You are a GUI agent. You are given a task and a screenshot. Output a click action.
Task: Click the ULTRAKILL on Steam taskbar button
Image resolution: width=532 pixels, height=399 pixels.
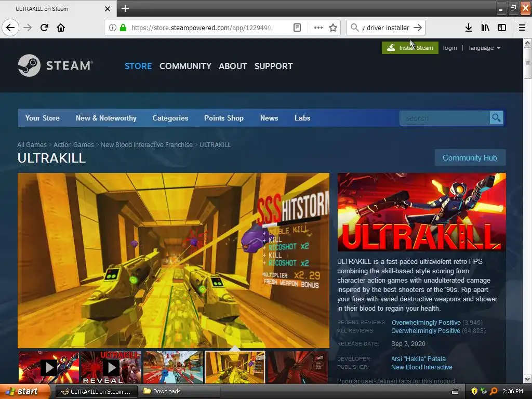(96, 392)
